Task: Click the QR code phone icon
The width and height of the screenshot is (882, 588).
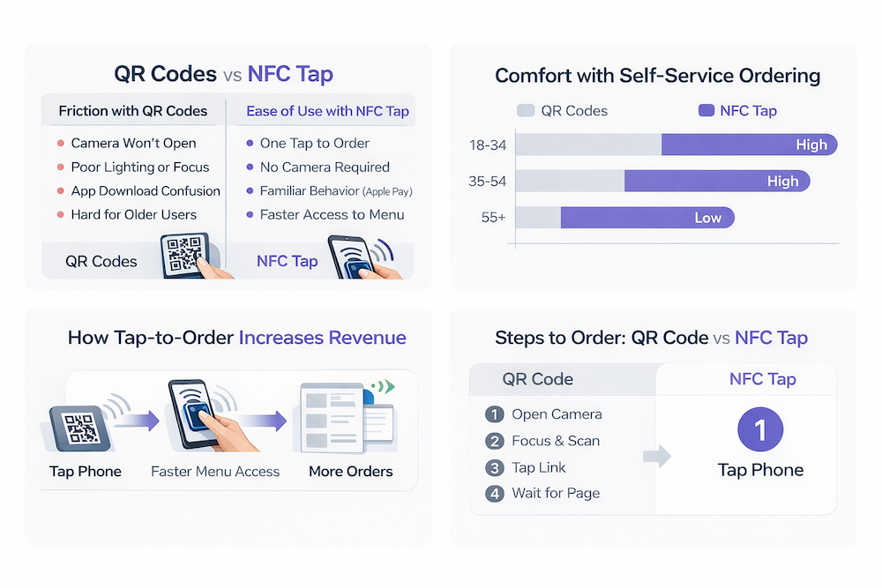Action: click(186, 256)
